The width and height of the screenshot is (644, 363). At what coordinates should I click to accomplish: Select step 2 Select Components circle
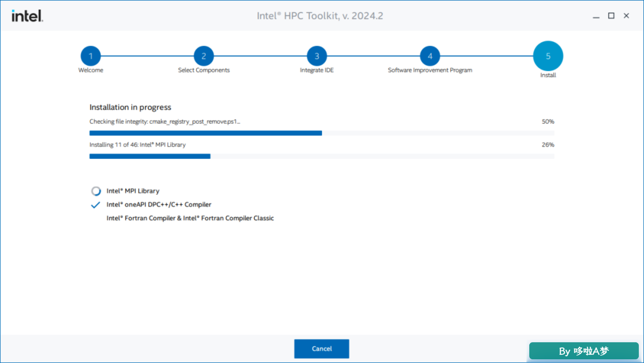pyautogui.click(x=204, y=56)
